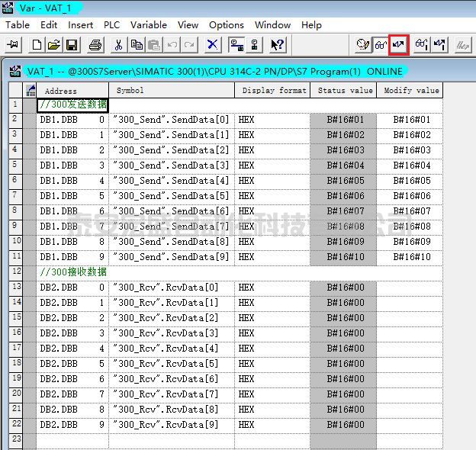The height and width of the screenshot is (450, 476).
Task: Click the Print toolbar icon
Action: (95, 45)
